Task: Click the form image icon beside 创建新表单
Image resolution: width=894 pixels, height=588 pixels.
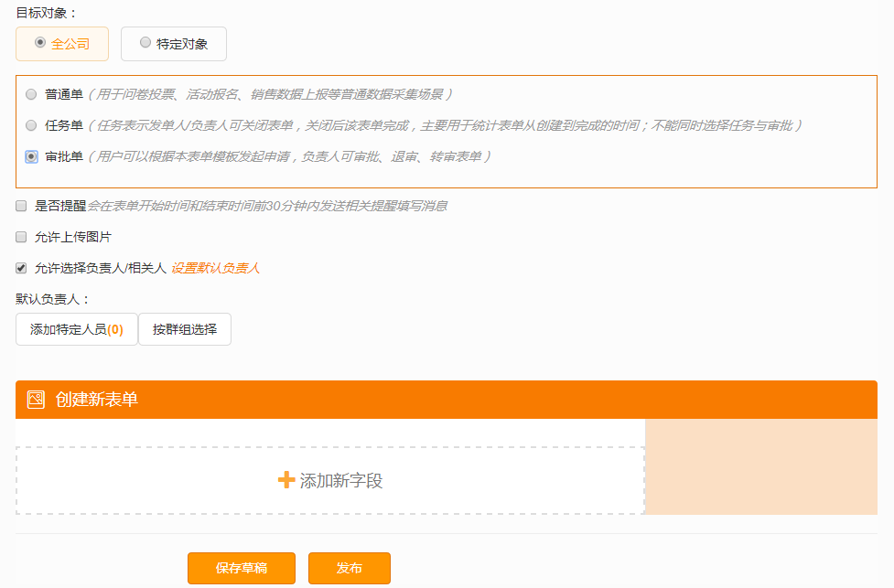Action: [x=36, y=400]
